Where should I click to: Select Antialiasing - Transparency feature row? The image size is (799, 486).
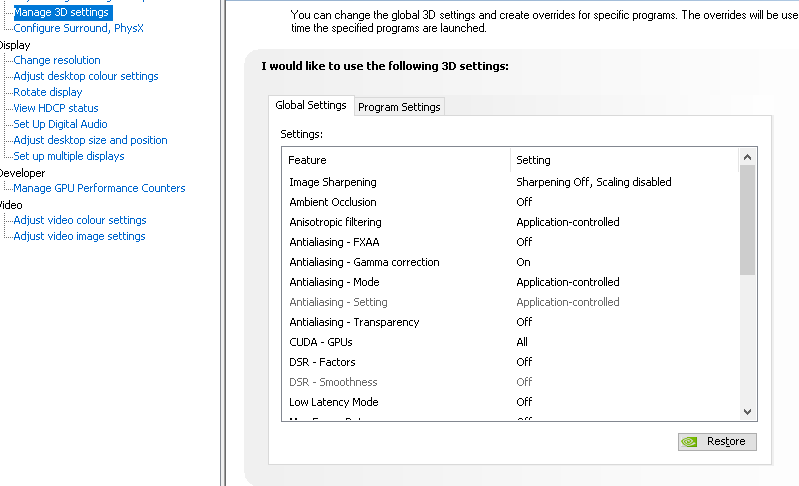pyautogui.click(x=510, y=322)
